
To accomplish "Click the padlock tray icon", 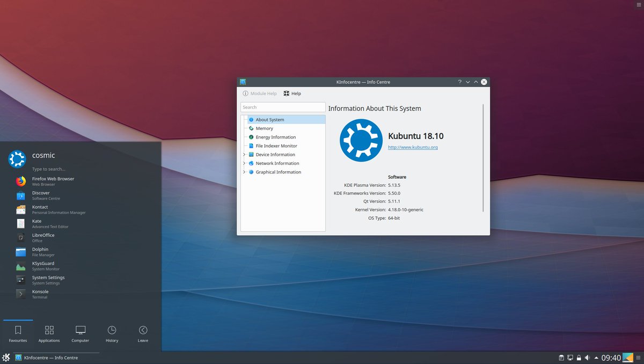I will pyautogui.click(x=579, y=358).
